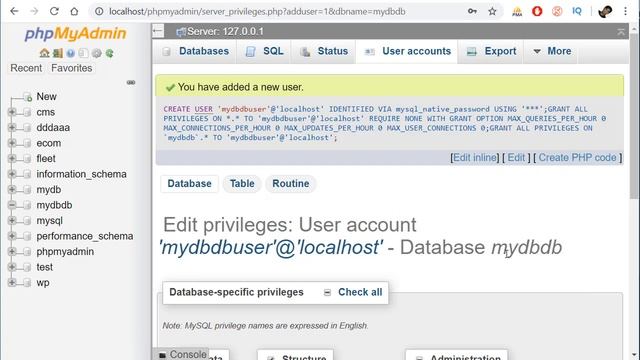This screenshot has height=360, width=640.
Task: Select the Routine privileges sub-tab
Action: pos(291,184)
